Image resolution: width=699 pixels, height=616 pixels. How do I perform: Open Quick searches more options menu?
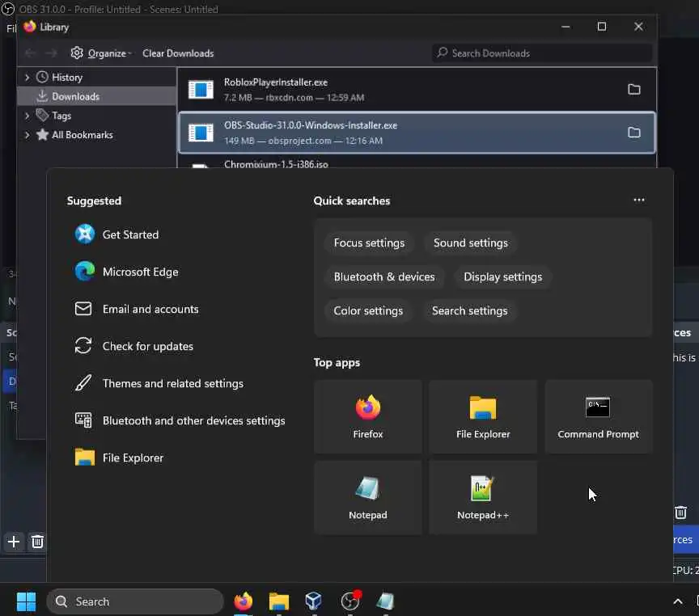(639, 200)
